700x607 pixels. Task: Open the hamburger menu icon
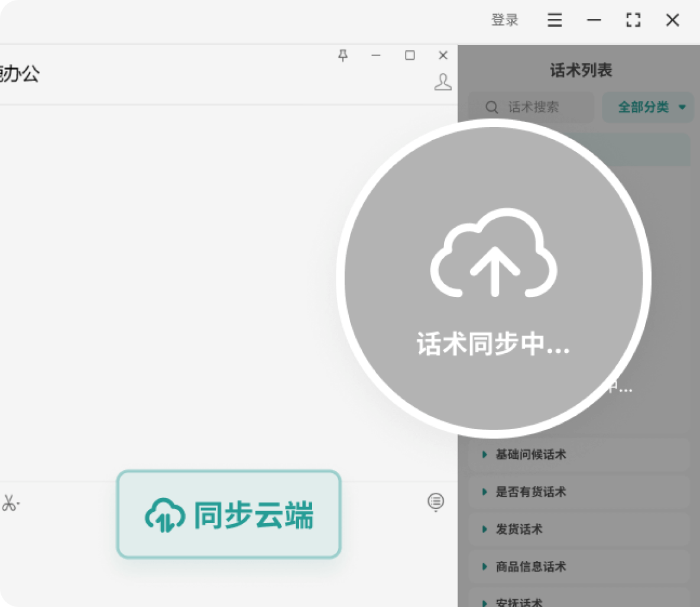[555, 20]
